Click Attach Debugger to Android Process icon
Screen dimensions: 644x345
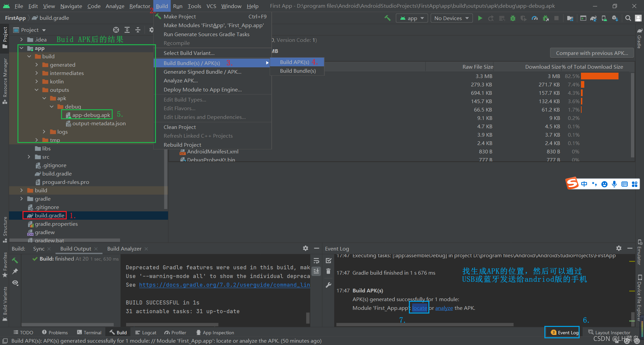(x=546, y=18)
